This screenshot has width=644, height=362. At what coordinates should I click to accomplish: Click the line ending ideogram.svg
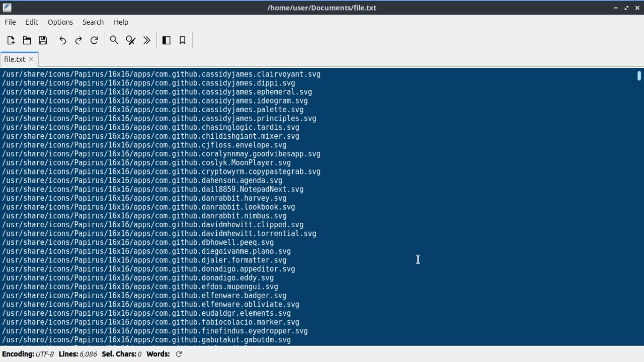[x=155, y=101]
